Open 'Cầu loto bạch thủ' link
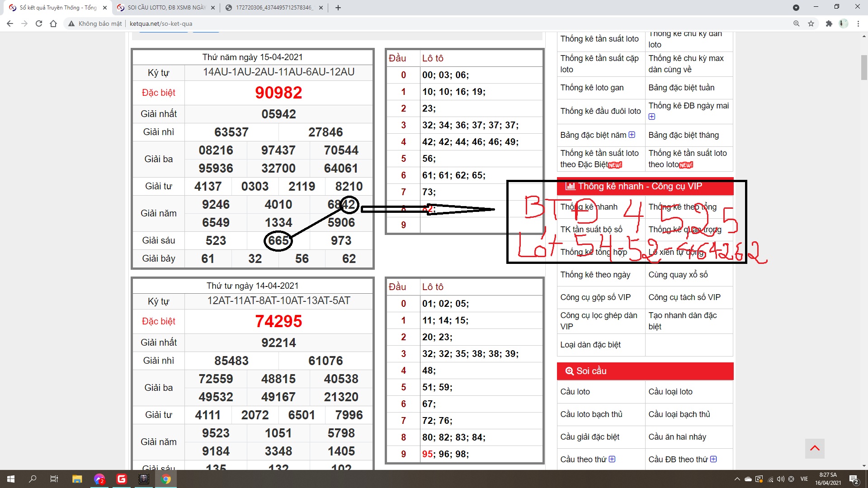 591,414
